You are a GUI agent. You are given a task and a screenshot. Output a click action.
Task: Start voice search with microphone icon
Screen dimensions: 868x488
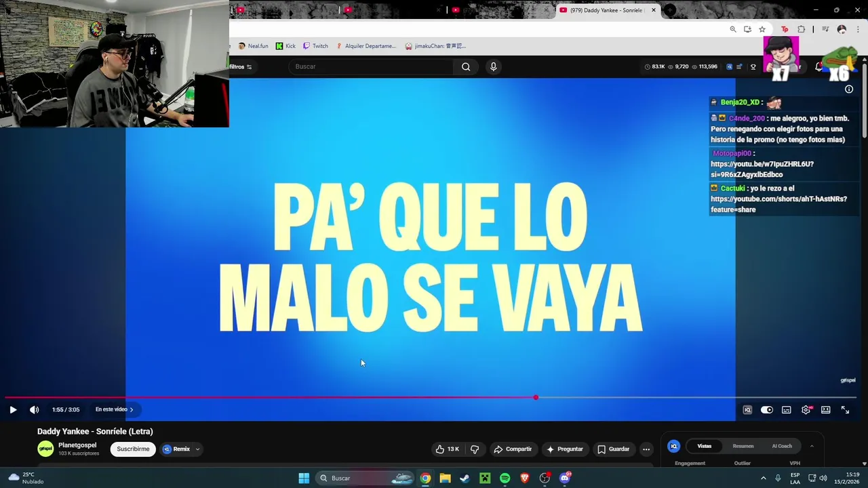click(494, 66)
